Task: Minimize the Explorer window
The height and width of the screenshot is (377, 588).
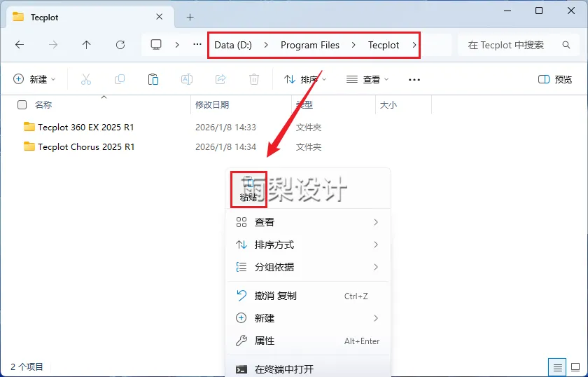Action: point(507,11)
